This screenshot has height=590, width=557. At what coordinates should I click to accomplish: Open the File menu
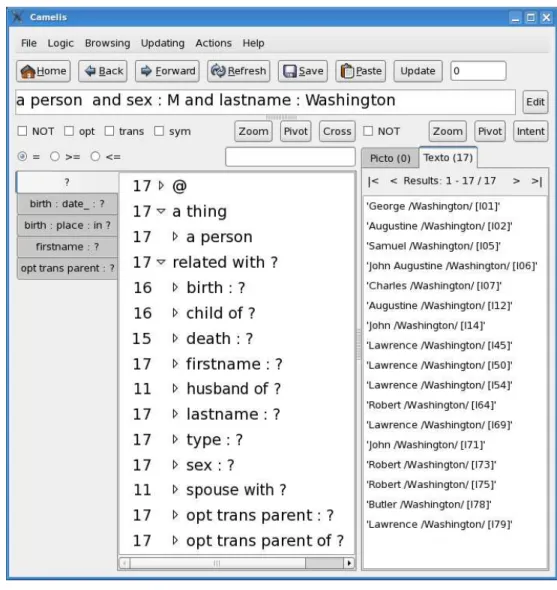pyautogui.click(x=29, y=43)
